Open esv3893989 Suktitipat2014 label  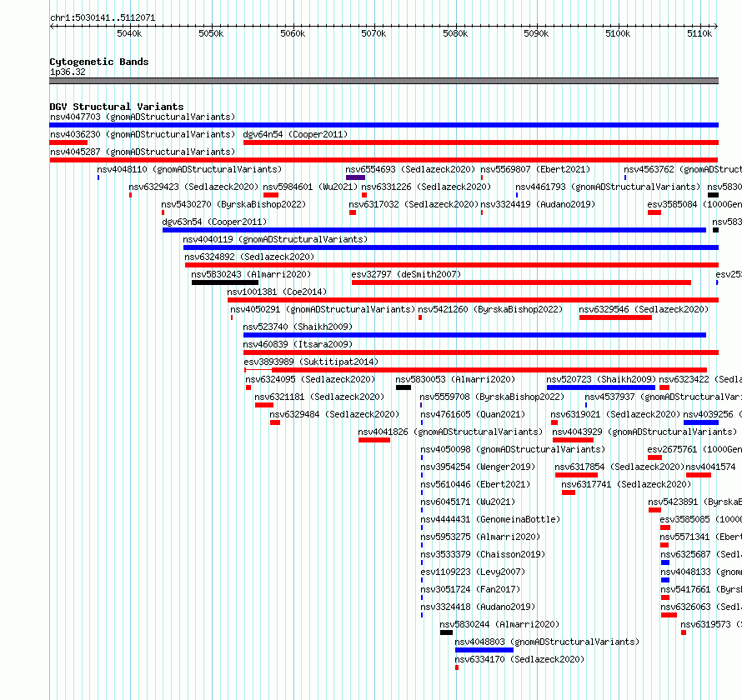[x=311, y=362]
